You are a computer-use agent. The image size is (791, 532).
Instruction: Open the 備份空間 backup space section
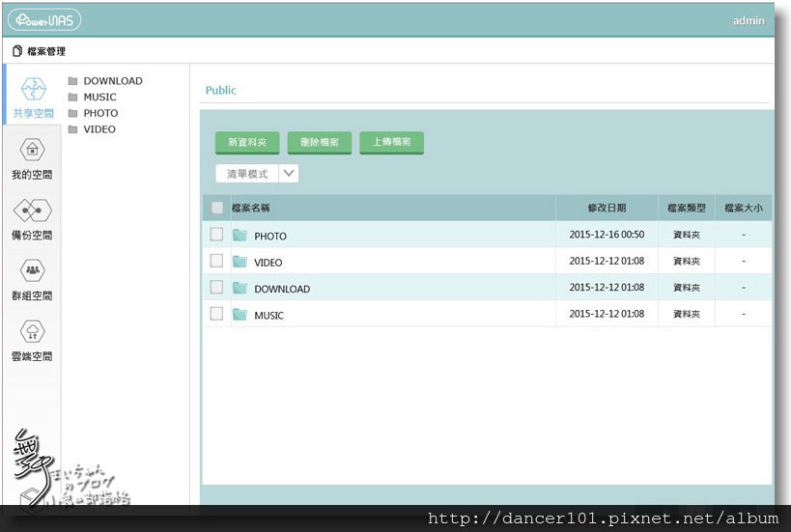click(x=32, y=219)
